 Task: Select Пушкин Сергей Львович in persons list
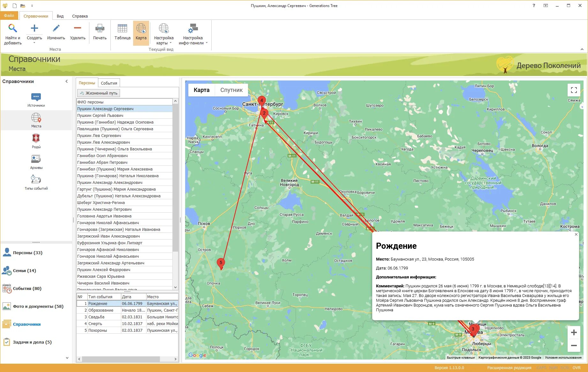[124, 116]
